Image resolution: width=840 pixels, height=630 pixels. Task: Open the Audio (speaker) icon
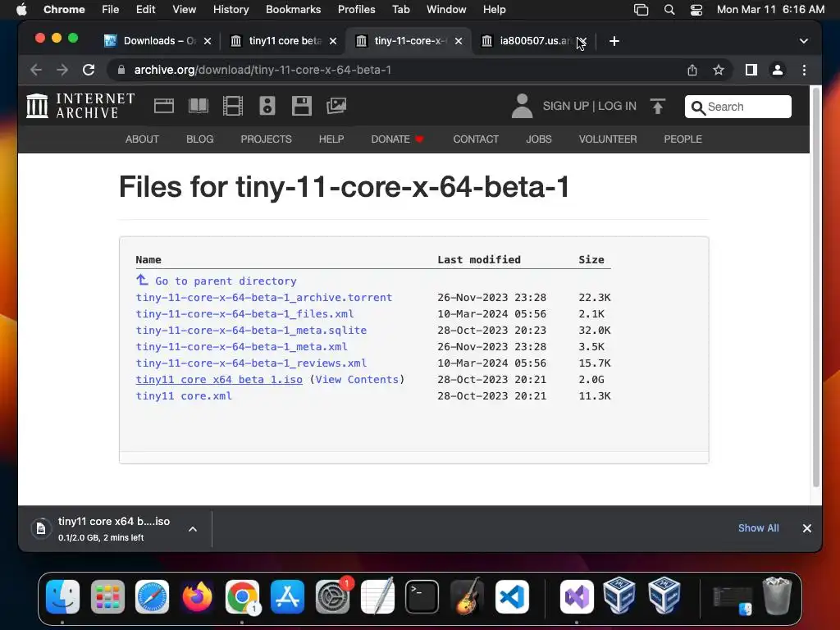click(267, 106)
